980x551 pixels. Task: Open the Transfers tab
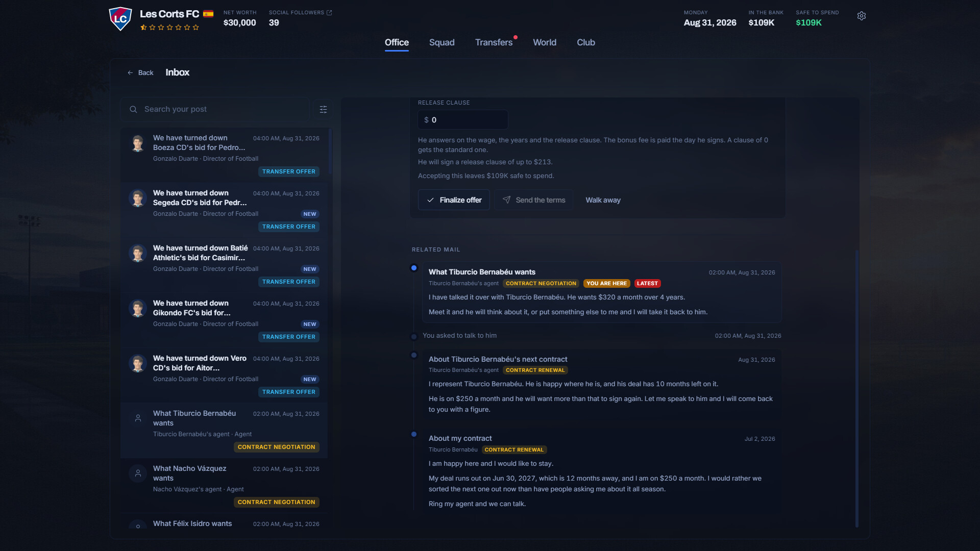[x=494, y=42]
